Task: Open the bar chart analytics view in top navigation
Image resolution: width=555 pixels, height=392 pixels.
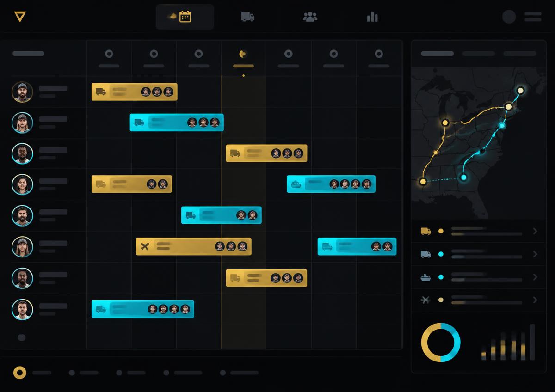Action: [372, 17]
